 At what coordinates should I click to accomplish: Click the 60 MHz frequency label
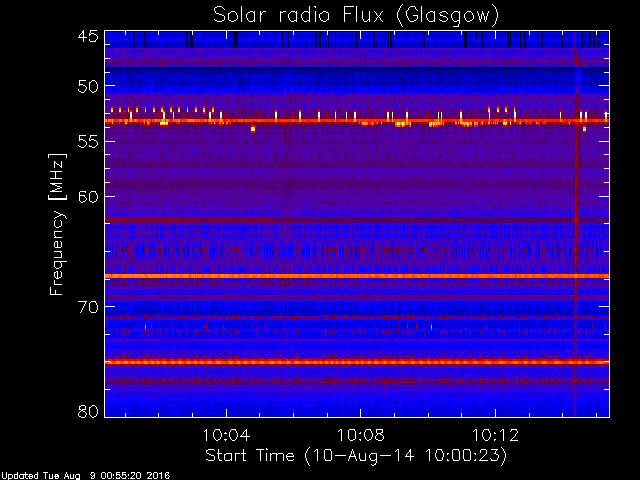tap(88, 197)
